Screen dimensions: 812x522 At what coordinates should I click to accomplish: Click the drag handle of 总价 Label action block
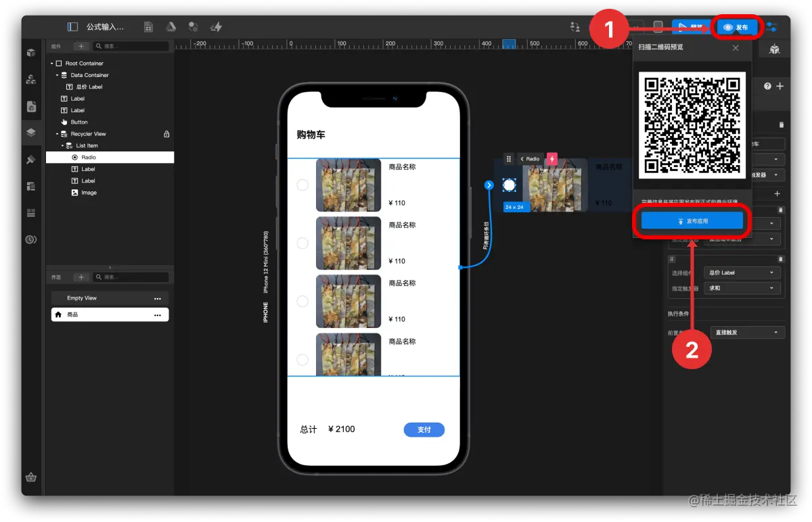pyautogui.click(x=672, y=259)
